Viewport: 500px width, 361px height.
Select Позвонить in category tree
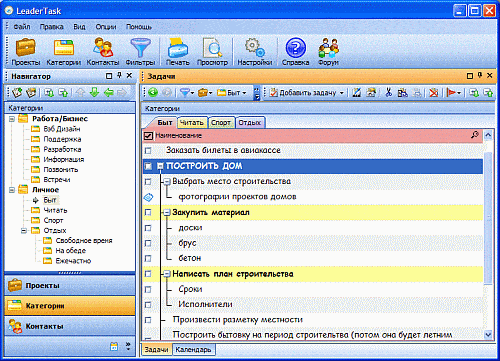(61, 170)
